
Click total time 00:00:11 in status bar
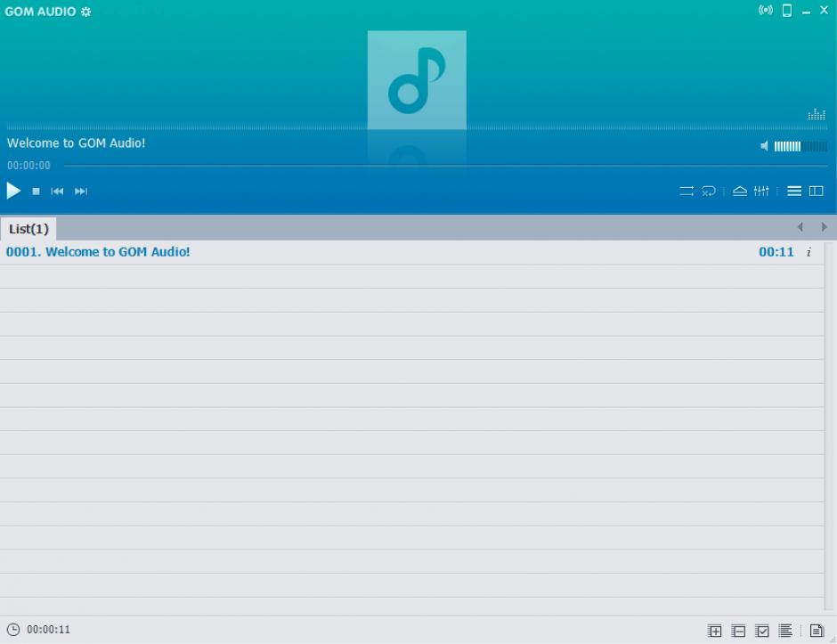tap(49, 630)
